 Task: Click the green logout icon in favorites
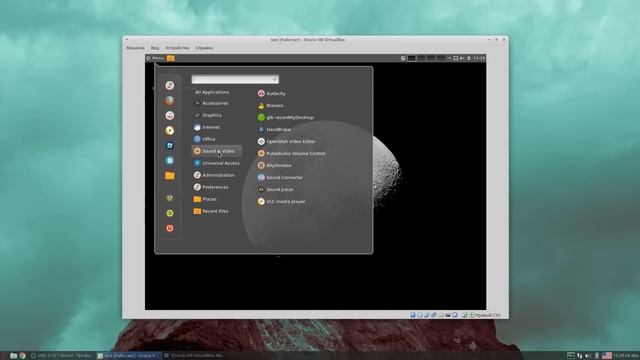point(170,213)
